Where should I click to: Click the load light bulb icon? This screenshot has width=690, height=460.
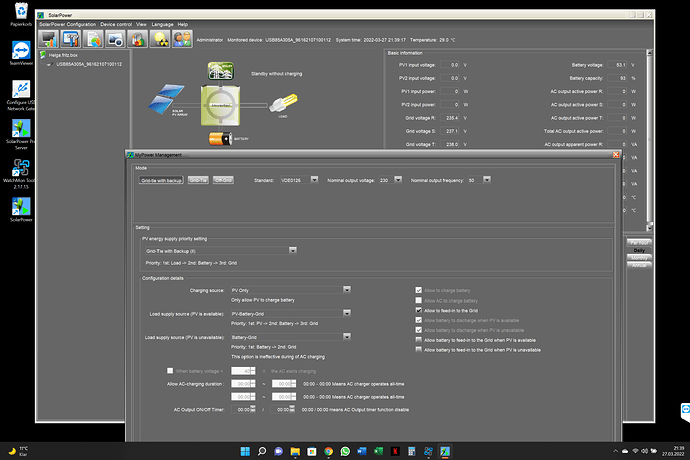284,103
